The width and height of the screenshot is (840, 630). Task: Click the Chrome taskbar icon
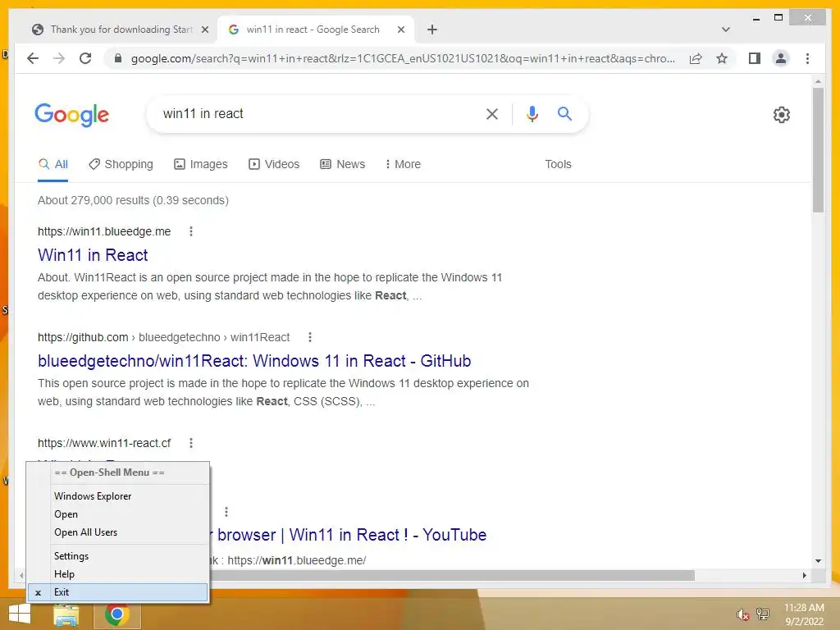coord(116,615)
